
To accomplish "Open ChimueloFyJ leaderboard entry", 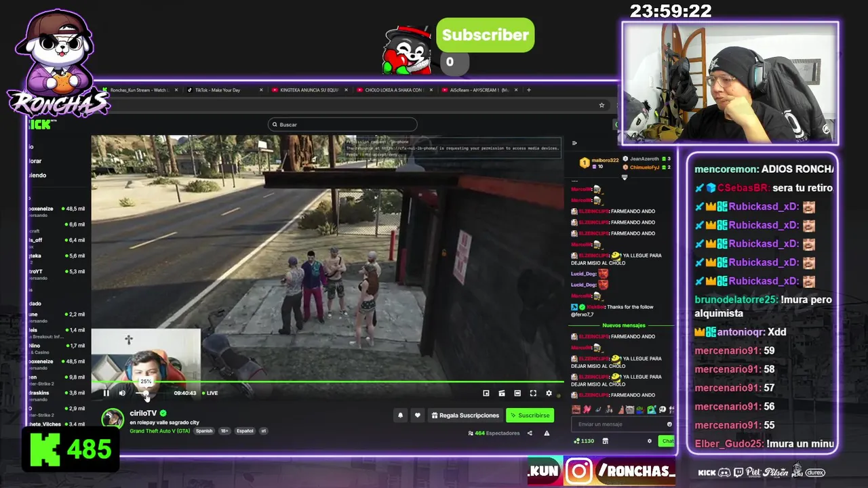I will [x=646, y=167].
